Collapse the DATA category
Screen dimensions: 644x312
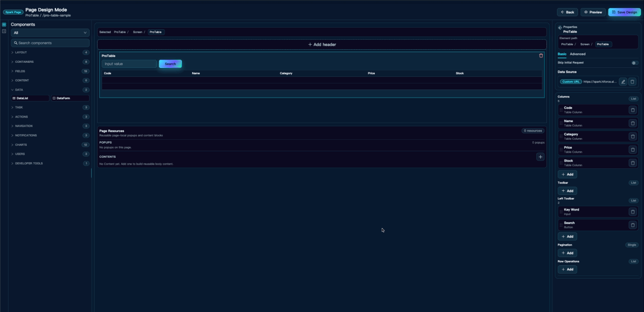tap(50, 89)
